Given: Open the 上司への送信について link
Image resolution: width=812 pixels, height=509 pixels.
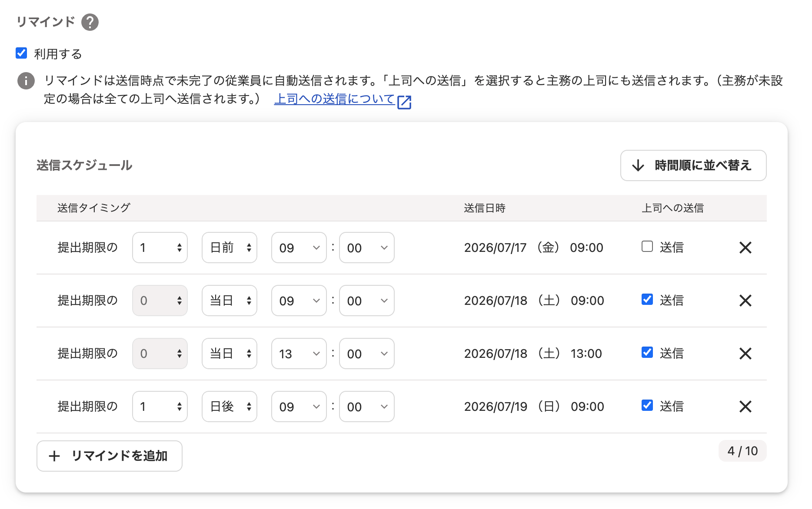Looking at the screenshot, I should click(334, 99).
